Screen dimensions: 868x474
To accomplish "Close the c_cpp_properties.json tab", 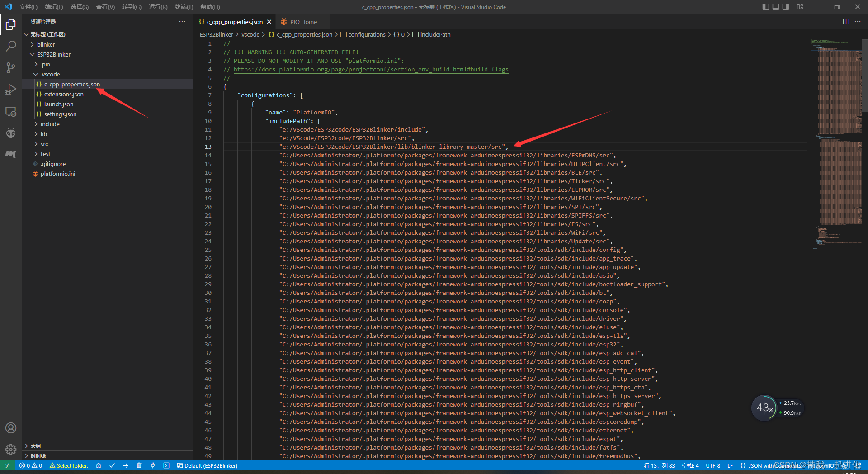I will 269,22.
